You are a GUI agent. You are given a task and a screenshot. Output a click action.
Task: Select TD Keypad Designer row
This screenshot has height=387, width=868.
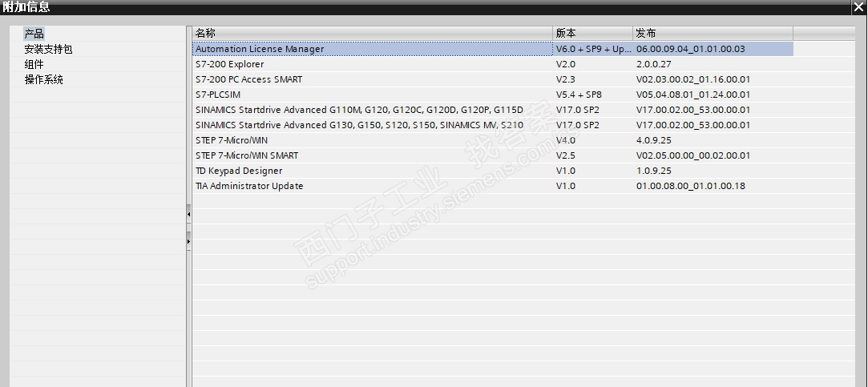493,171
